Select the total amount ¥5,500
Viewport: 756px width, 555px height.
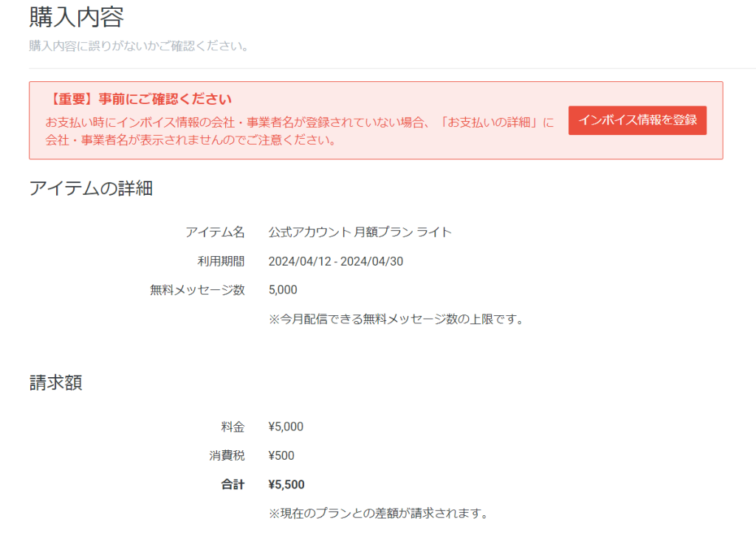(287, 484)
